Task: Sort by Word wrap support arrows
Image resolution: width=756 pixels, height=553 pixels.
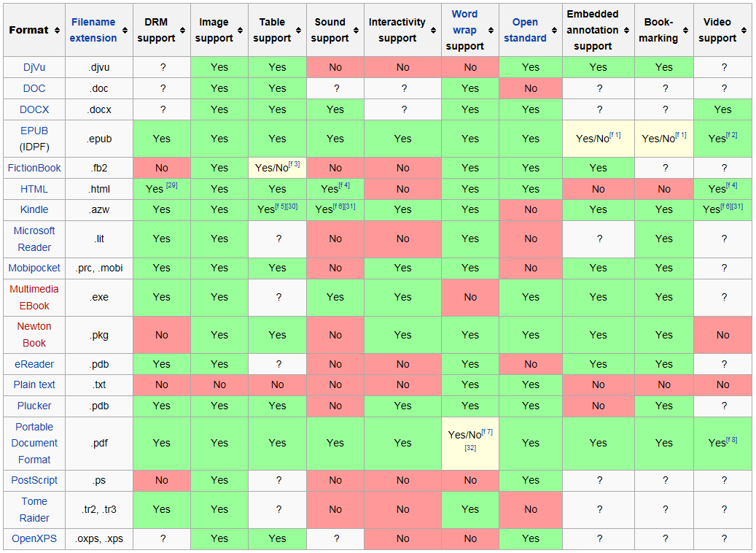Action: pos(491,30)
